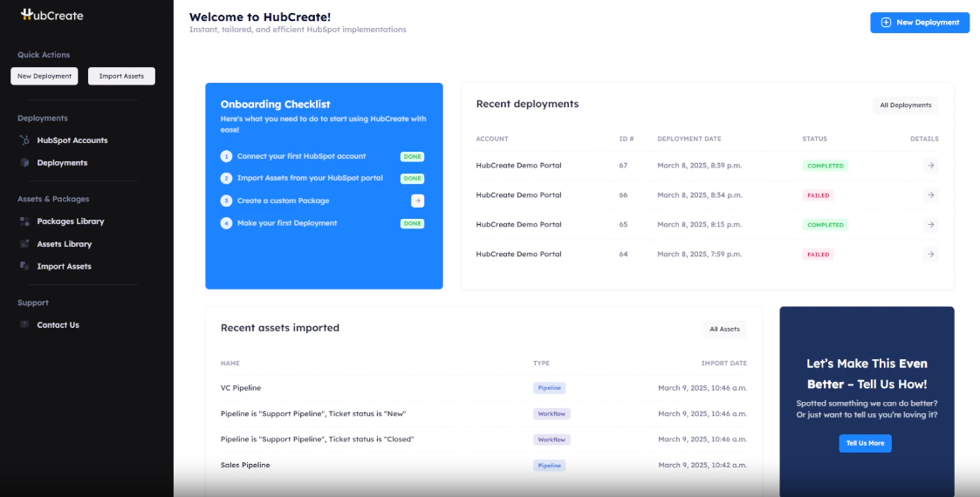Open details arrow for deployment 66

click(x=930, y=194)
